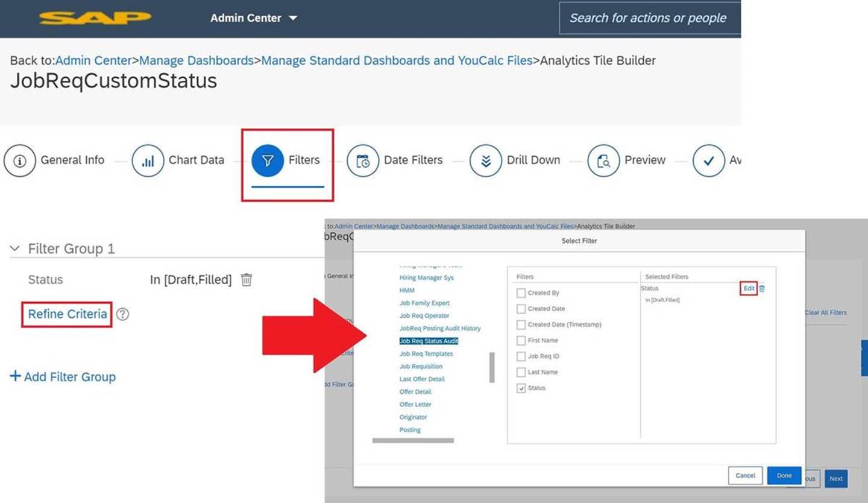868x503 pixels.
Task: Open help icon next to Refine Criteria
Action: (x=122, y=314)
